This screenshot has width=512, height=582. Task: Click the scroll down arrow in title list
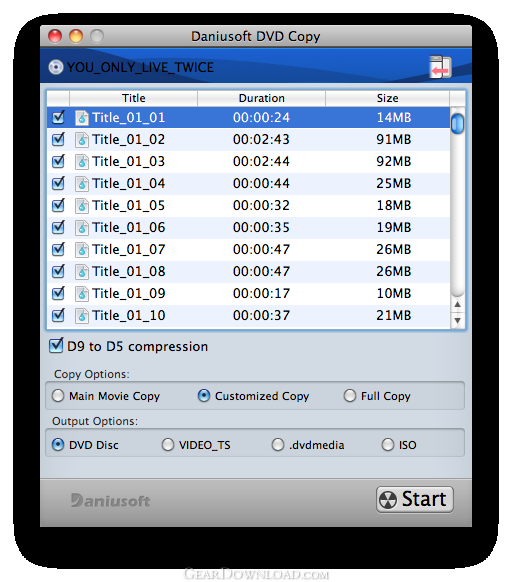(458, 320)
